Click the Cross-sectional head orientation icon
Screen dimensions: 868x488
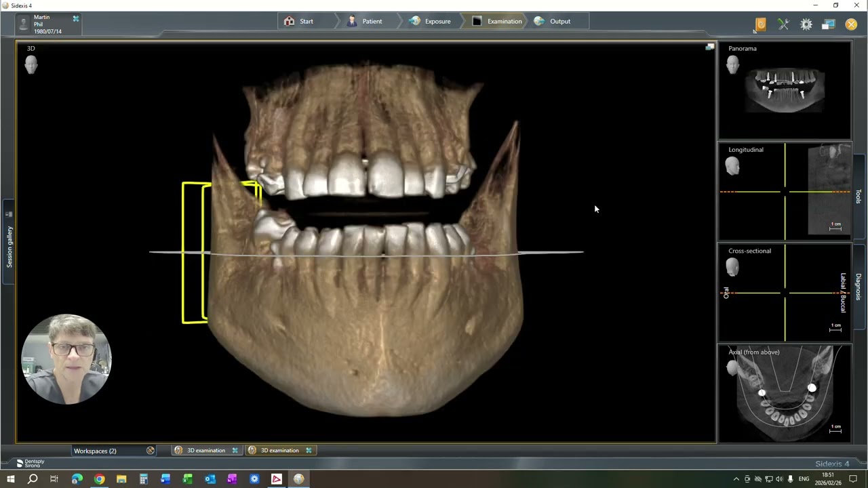tap(732, 268)
